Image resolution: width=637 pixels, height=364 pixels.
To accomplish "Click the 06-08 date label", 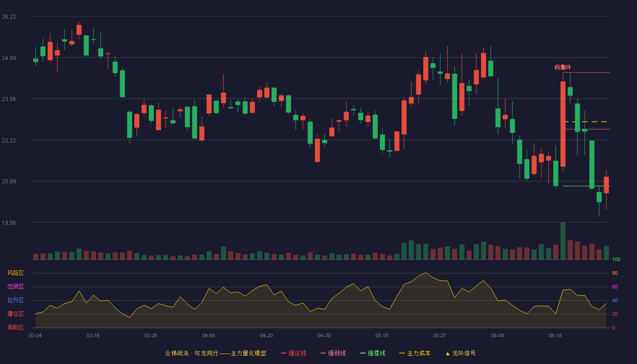I will click(x=497, y=335).
